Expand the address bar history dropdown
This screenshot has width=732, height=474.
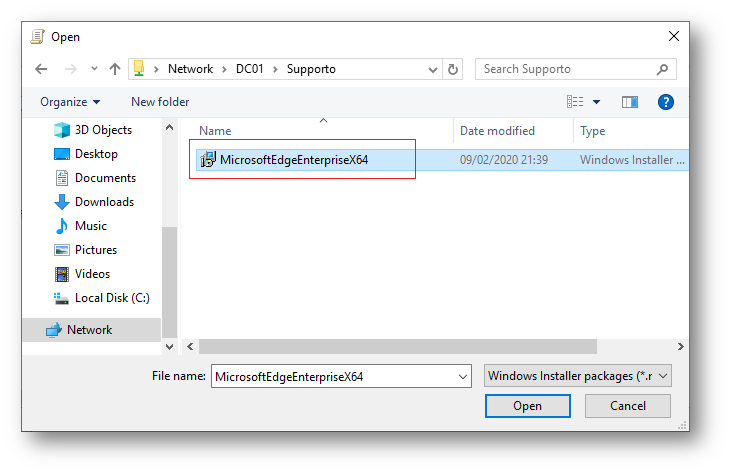(433, 70)
